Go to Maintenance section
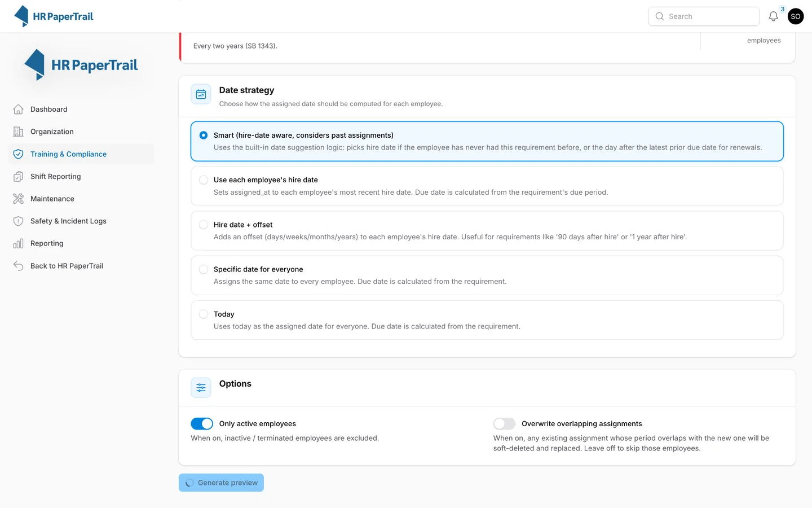Image resolution: width=812 pixels, height=508 pixels. tap(81, 199)
